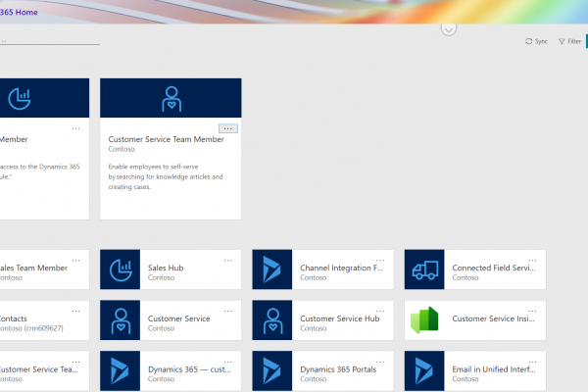This screenshot has height=392, width=588.
Task: Click the search apps input field
Action: point(50,40)
